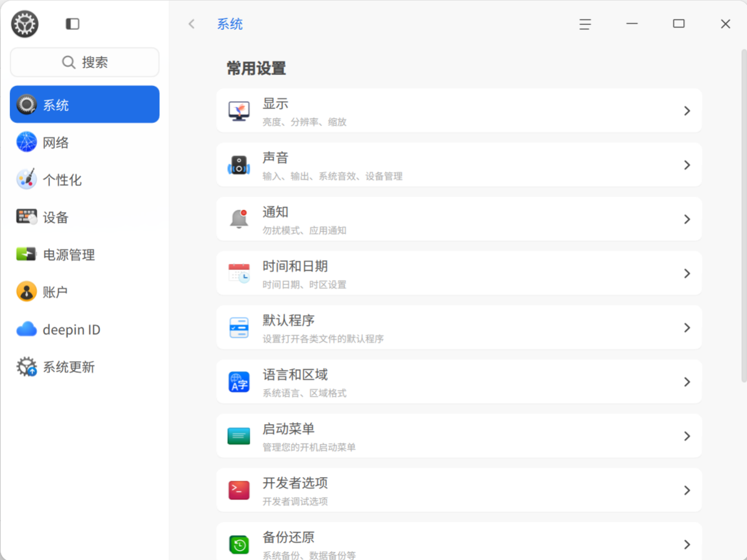The height and width of the screenshot is (560, 747).
Task: Go back with the left arrow
Action: pos(192,24)
